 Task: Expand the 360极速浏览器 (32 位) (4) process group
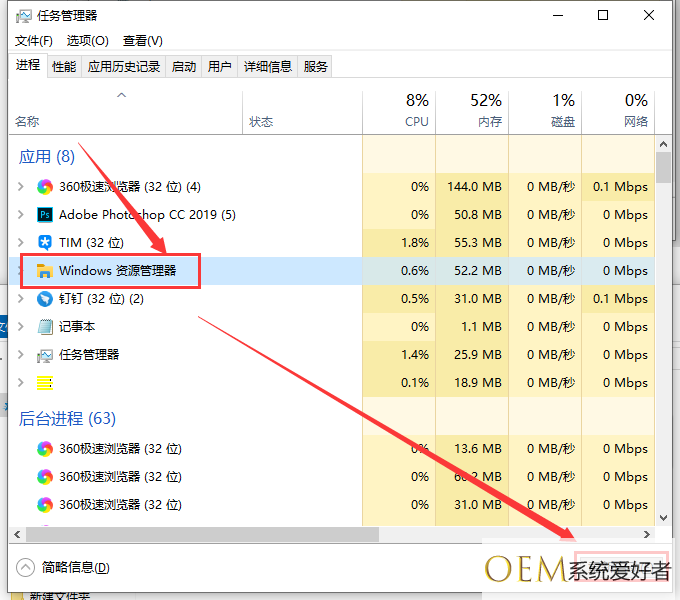(x=21, y=187)
